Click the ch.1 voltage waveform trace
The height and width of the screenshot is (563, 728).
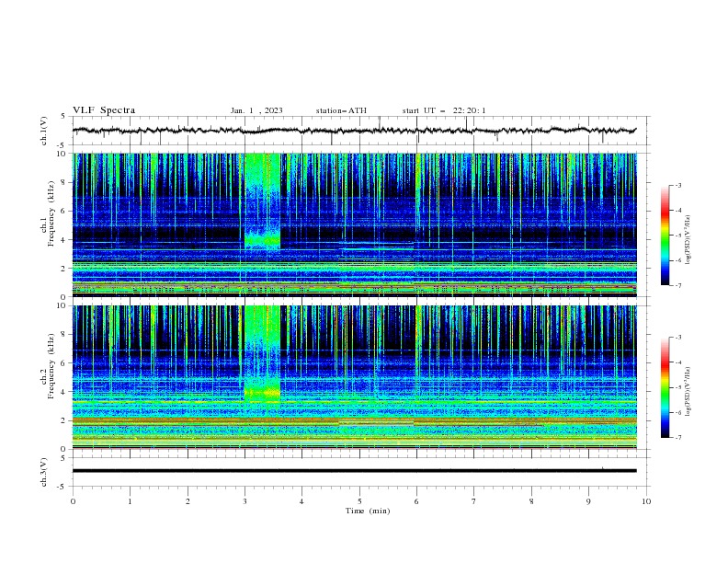[354, 131]
